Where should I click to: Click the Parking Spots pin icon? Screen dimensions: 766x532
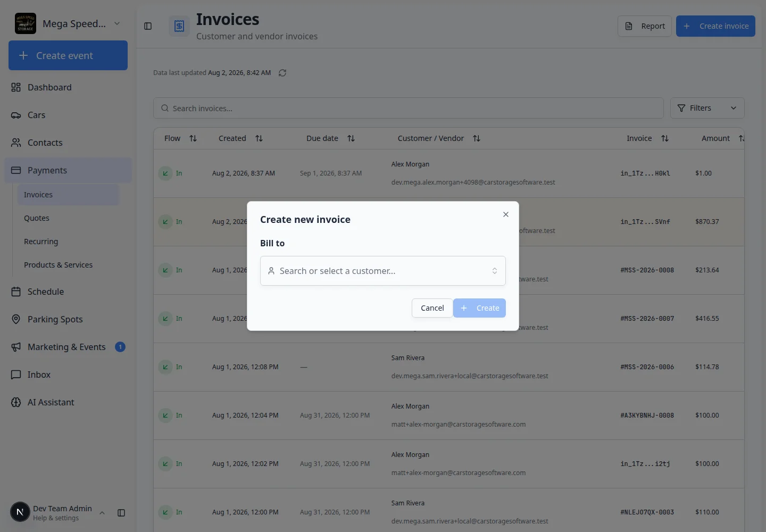(x=16, y=319)
